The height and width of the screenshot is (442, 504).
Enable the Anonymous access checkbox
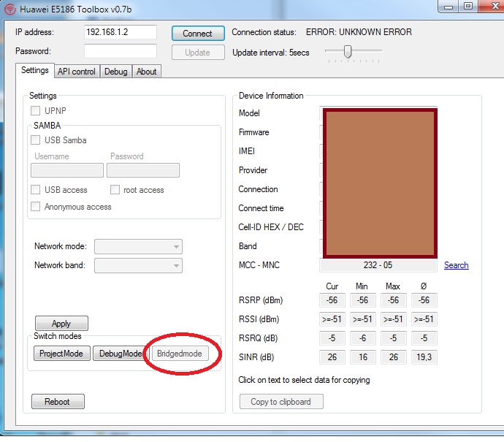[35, 206]
